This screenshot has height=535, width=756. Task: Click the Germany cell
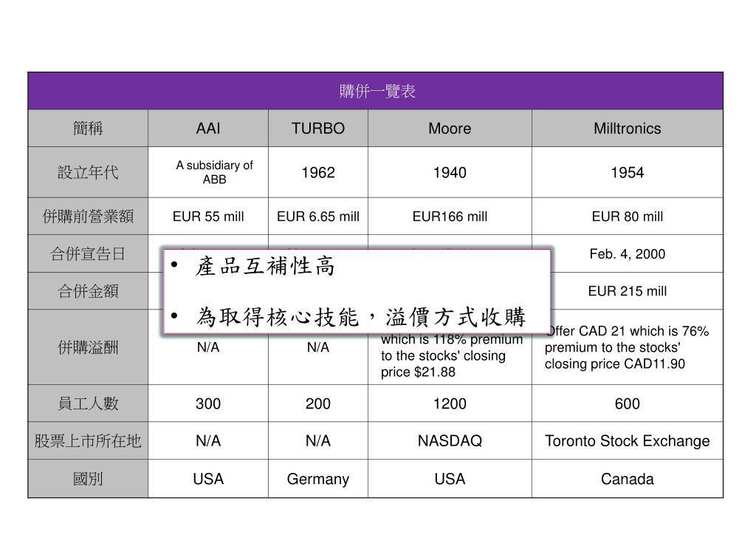pos(317,480)
